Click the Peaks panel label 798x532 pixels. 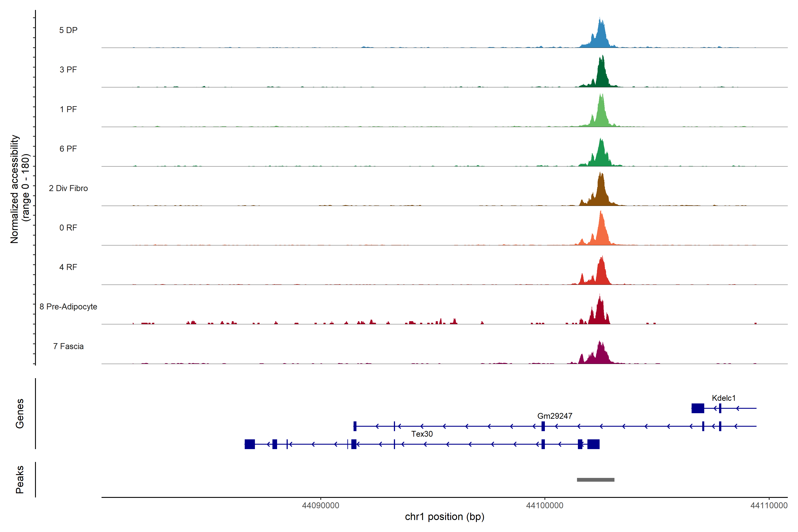pyautogui.click(x=20, y=479)
